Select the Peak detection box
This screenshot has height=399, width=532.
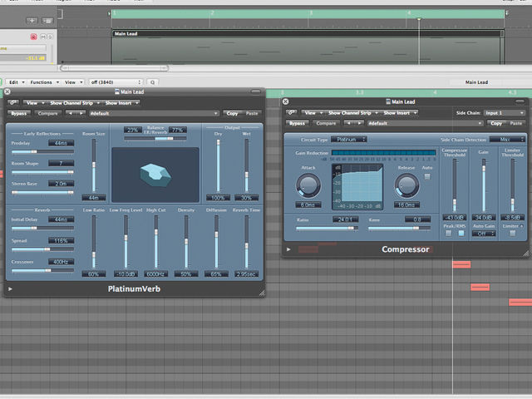pos(449,234)
